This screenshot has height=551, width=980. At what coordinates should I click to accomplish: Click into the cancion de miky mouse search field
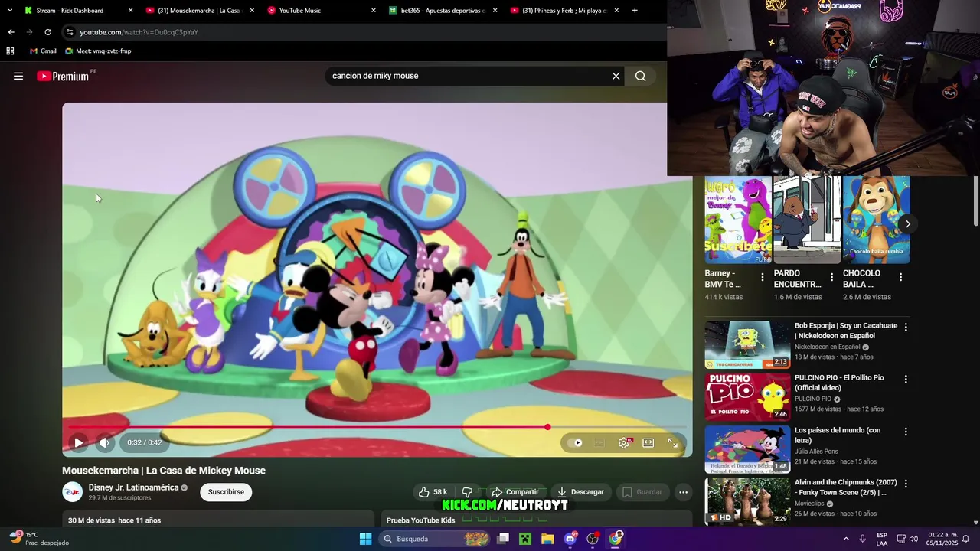(x=467, y=76)
